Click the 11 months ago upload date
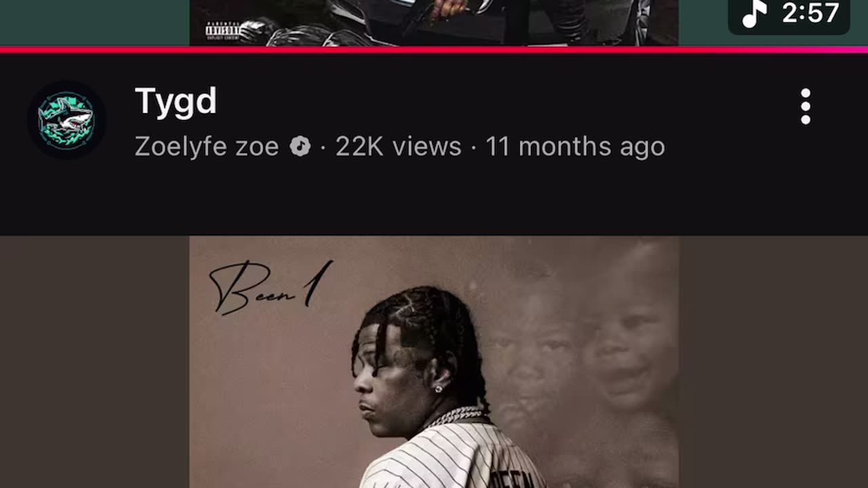 click(575, 146)
